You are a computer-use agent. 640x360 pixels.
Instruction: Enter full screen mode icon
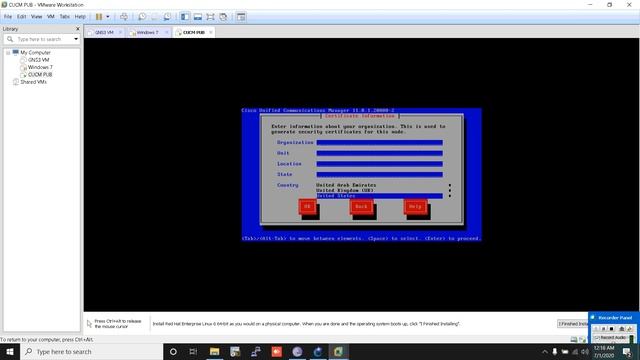210,17
